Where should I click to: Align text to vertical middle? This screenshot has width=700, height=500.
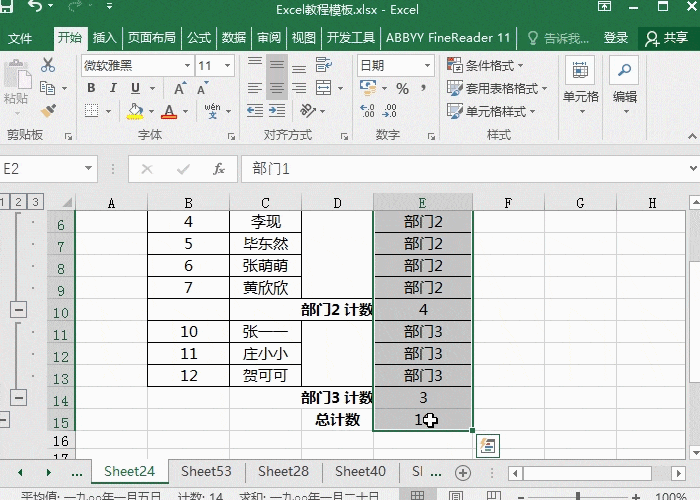click(277, 65)
